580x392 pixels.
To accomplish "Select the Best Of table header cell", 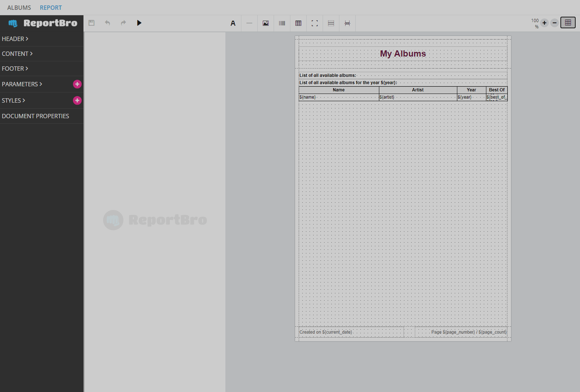I will coord(497,90).
